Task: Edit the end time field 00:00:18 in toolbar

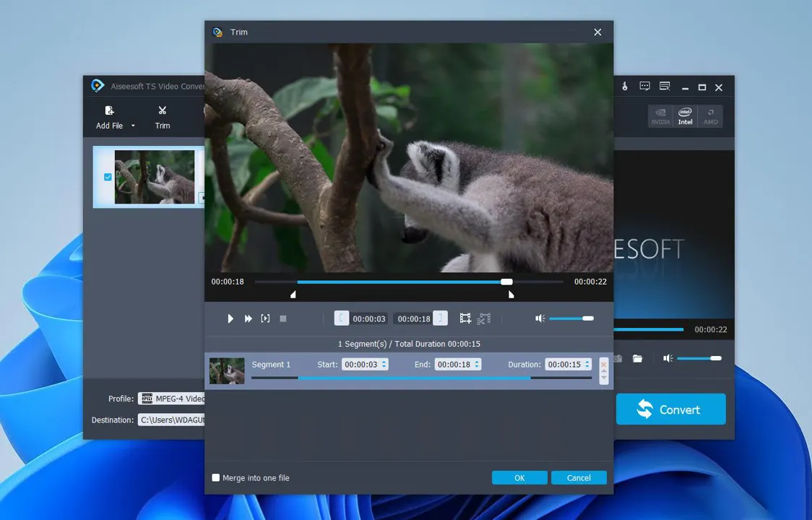Action: [x=413, y=318]
